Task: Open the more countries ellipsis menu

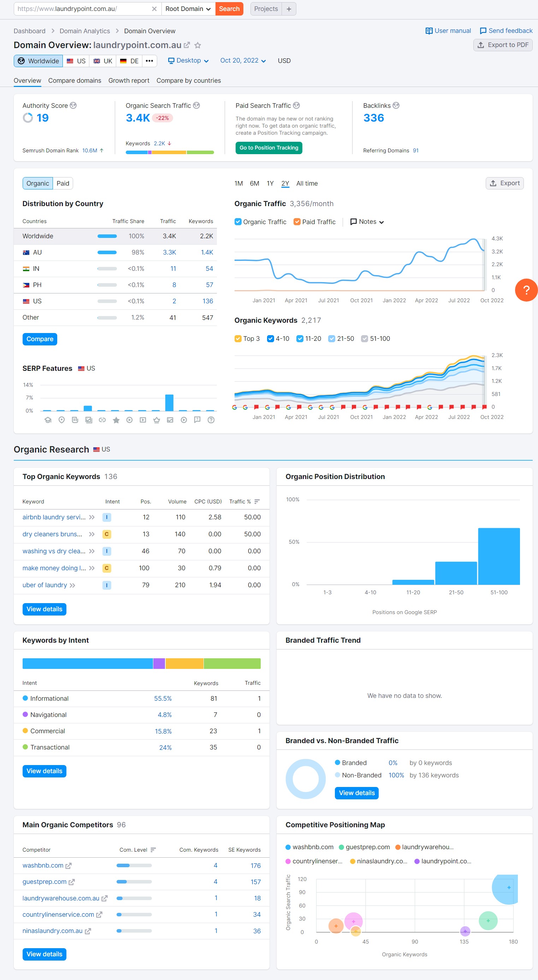Action: pos(149,61)
